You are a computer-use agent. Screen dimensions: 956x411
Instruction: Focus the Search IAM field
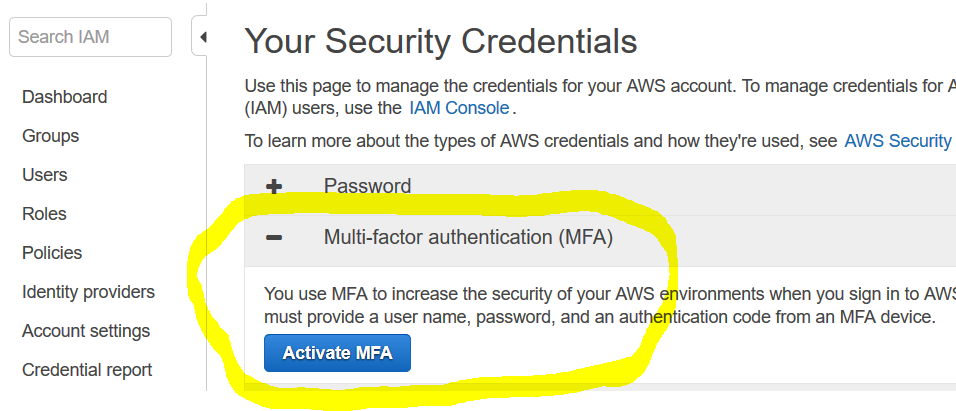pos(90,38)
